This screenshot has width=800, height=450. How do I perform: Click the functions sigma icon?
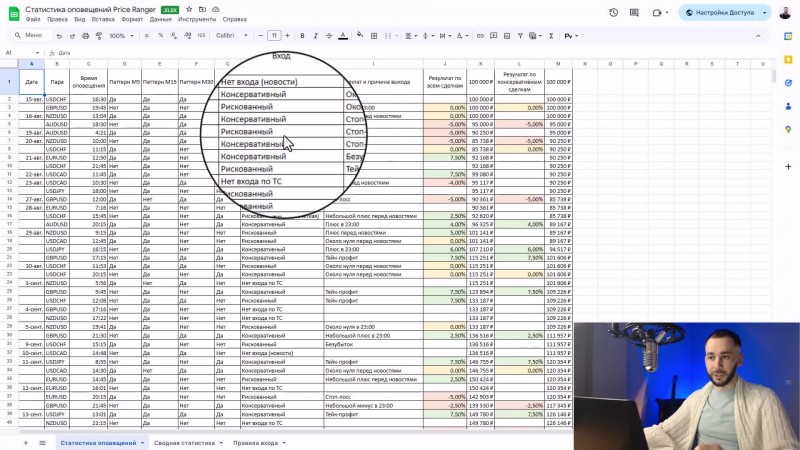[551, 36]
